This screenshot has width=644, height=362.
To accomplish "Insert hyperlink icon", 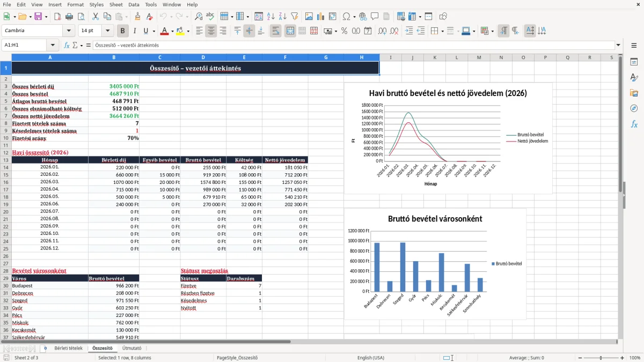I will click(x=363, y=17).
